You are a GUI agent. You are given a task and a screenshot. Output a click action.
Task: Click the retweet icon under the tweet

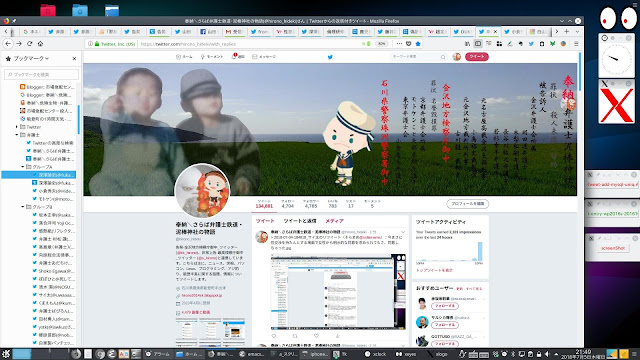[295, 336]
